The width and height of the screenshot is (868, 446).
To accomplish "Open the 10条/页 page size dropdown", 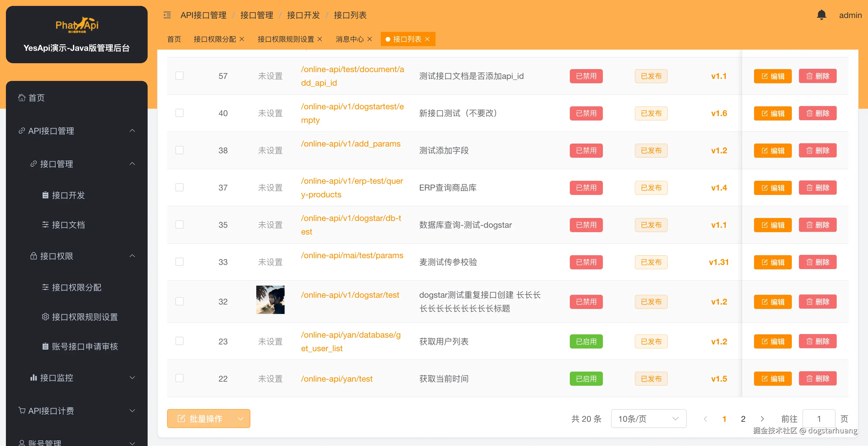I will 648,419.
